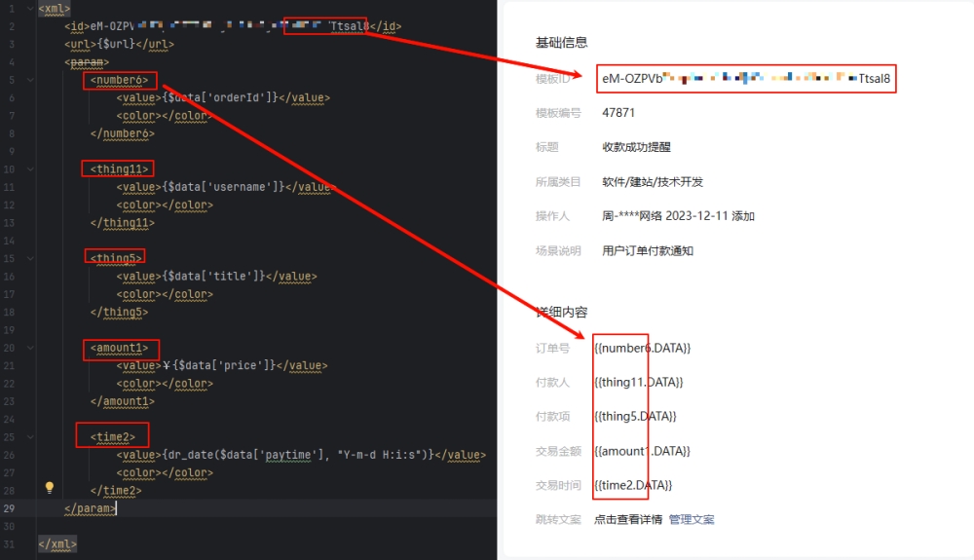Screen dimensions: 974x560
Task: Click the {{amount1.DATA}} field
Action: click(x=642, y=451)
